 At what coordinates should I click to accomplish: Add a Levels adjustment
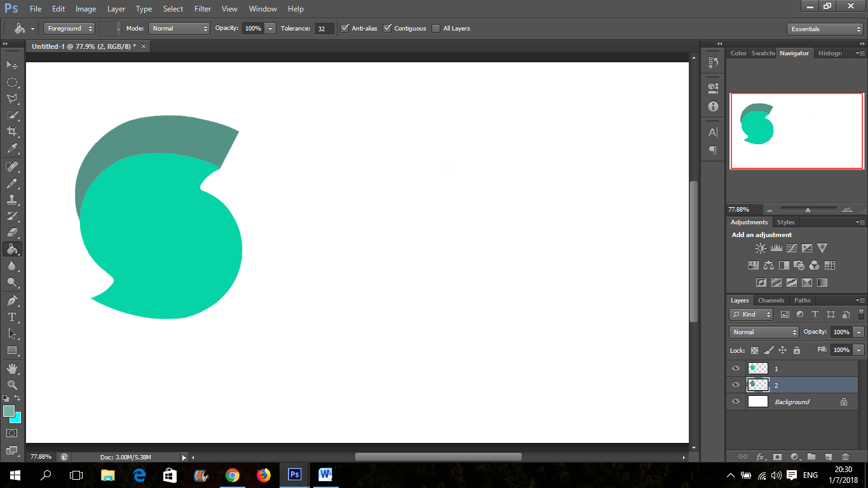pyautogui.click(x=776, y=248)
